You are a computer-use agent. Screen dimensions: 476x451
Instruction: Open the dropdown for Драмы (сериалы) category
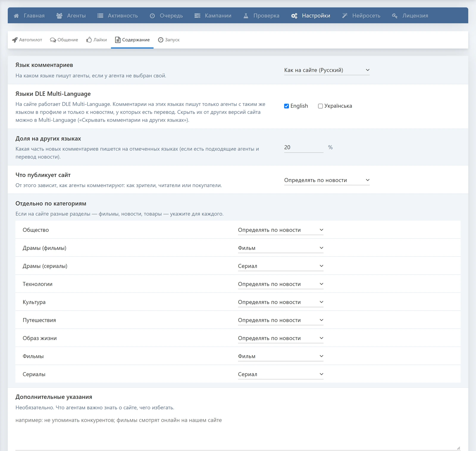pos(281,266)
